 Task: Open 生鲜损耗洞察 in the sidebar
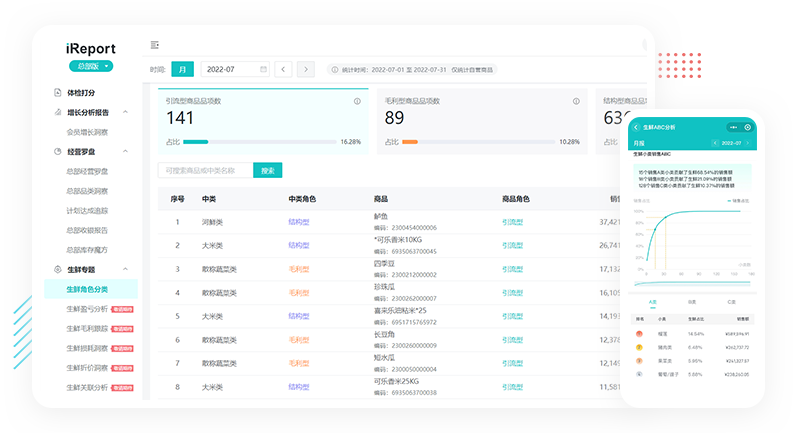click(87, 348)
